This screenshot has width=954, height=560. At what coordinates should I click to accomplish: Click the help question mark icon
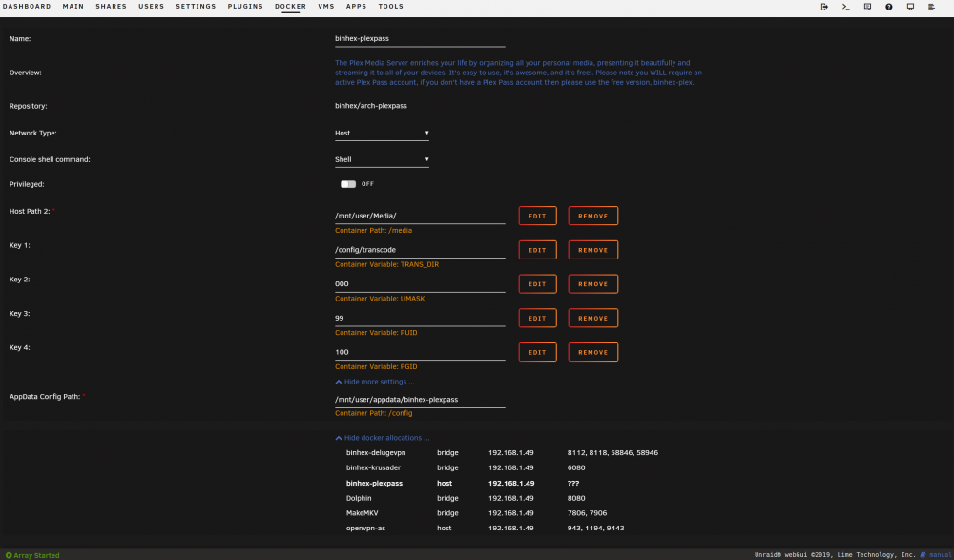pos(889,7)
